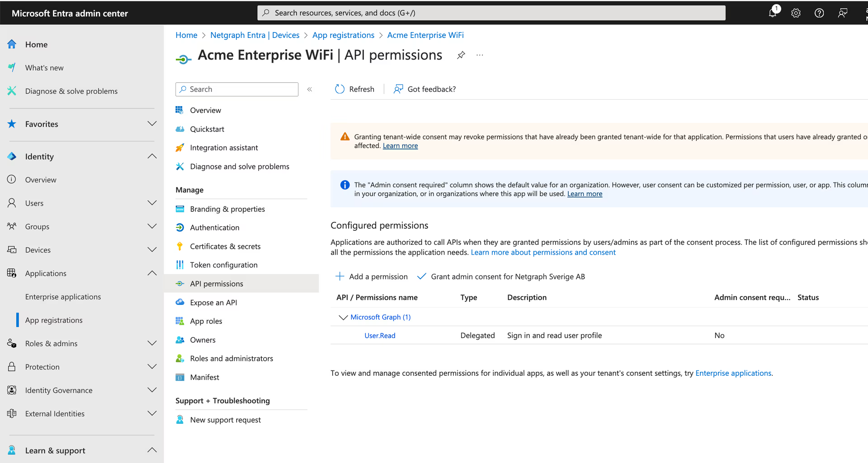Open API permissions menu item
868x463 pixels.
tap(241, 283)
